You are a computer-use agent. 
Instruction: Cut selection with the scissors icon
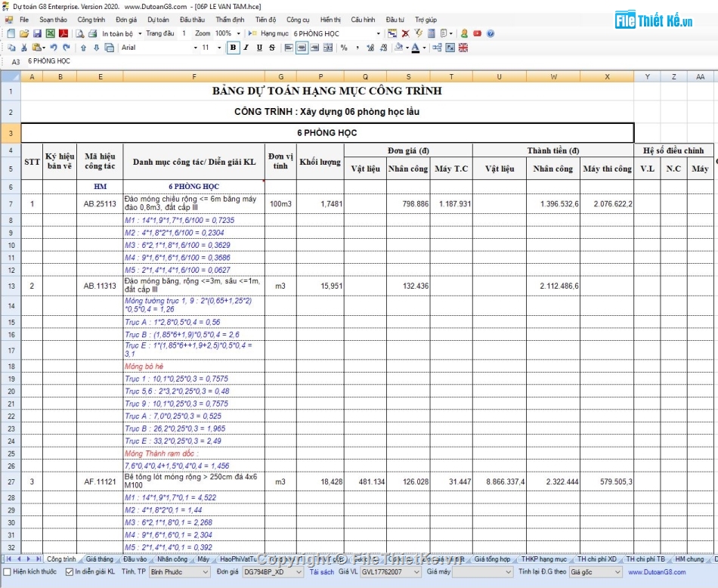(x=24, y=48)
